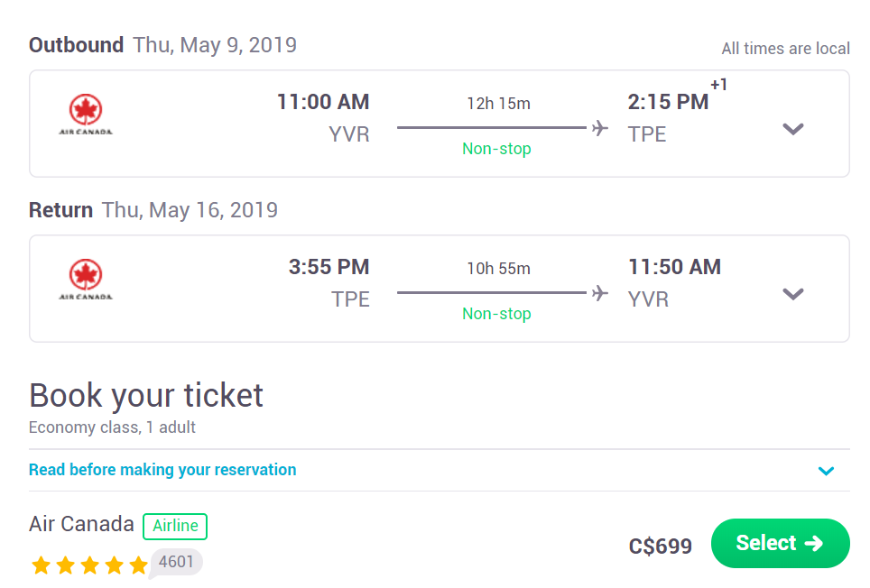Open the 4601 reviews count bubble
The width and height of the screenshot is (870, 588).
176,562
